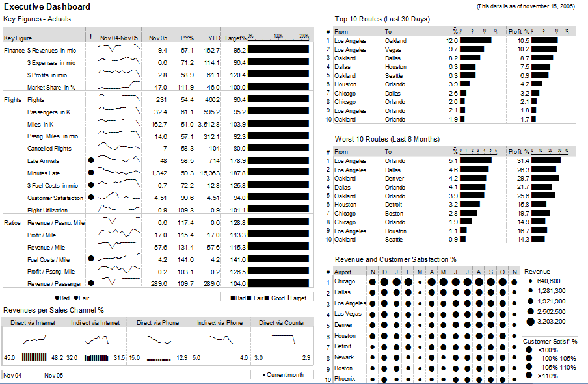Image resolution: width=588 pixels, height=384 pixels.
Task: Click the Late Arrivals alert dot
Action: coord(90,160)
